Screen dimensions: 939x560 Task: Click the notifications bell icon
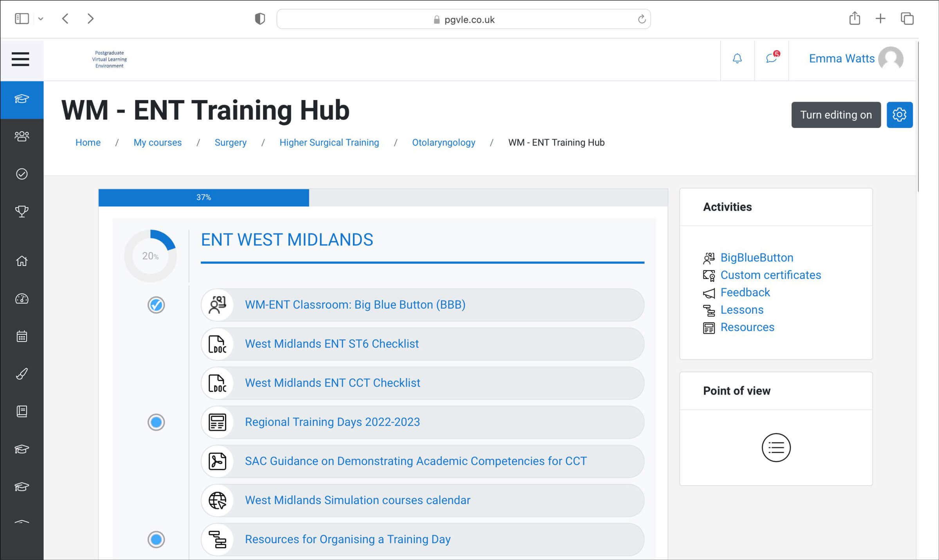[737, 59]
